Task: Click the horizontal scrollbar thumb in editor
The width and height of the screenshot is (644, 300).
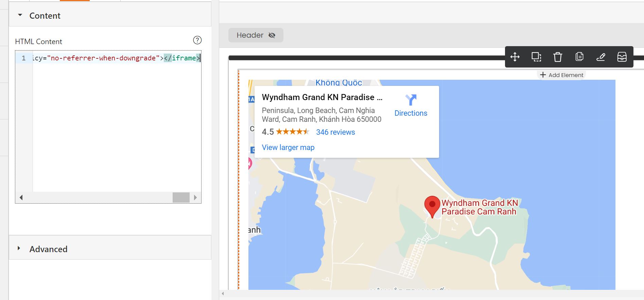Action: (x=181, y=198)
